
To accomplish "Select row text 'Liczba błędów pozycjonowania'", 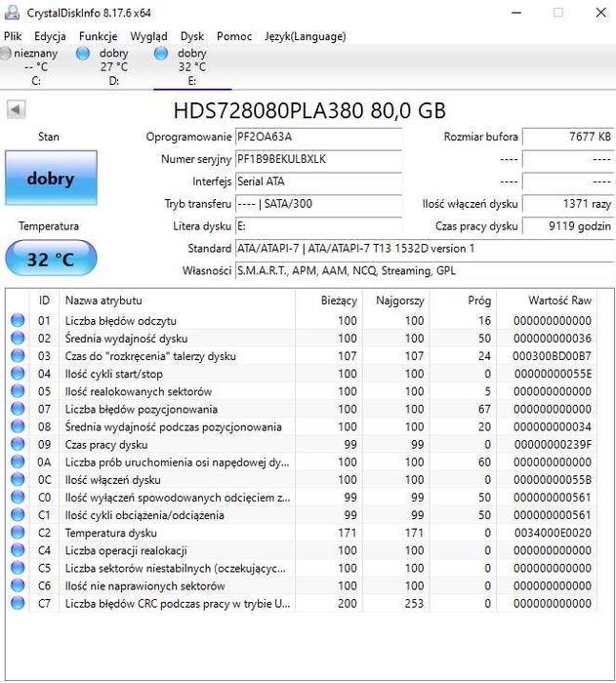I will pos(142,409).
